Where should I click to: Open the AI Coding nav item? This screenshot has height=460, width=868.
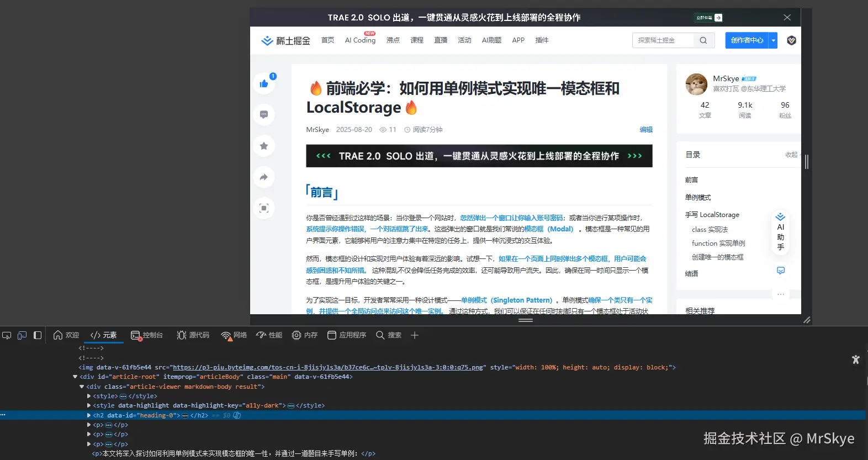(x=360, y=40)
